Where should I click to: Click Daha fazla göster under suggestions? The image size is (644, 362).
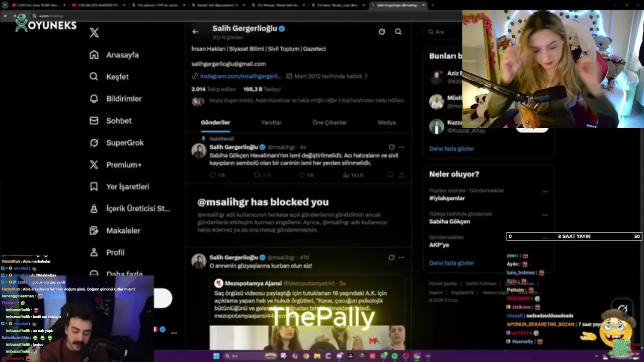click(x=451, y=148)
